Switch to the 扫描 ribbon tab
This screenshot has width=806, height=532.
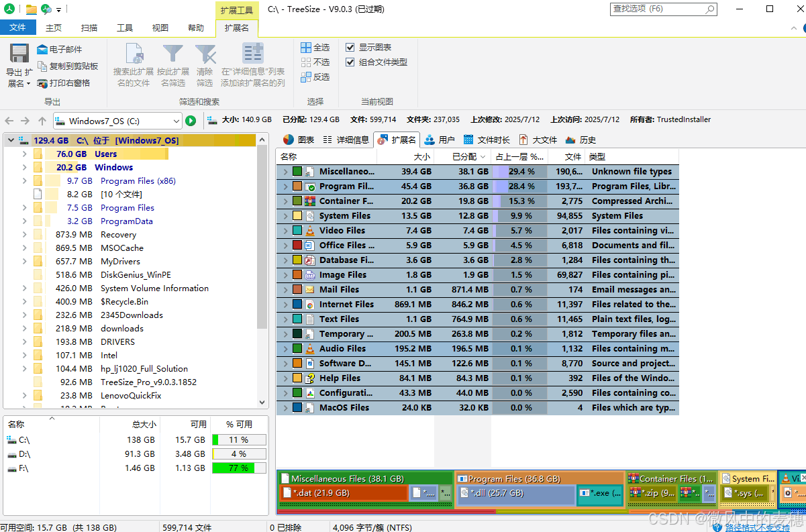point(89,28)
